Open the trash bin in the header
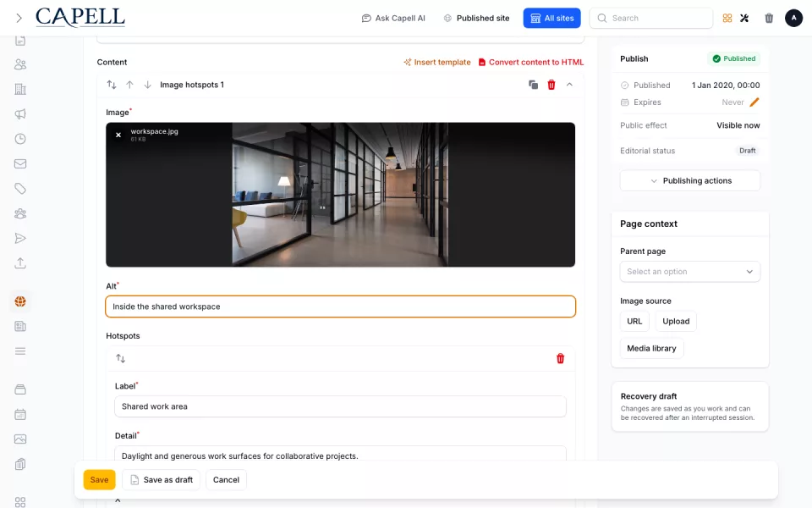This screenshot has height=508, width=812. tap(769, 18)
